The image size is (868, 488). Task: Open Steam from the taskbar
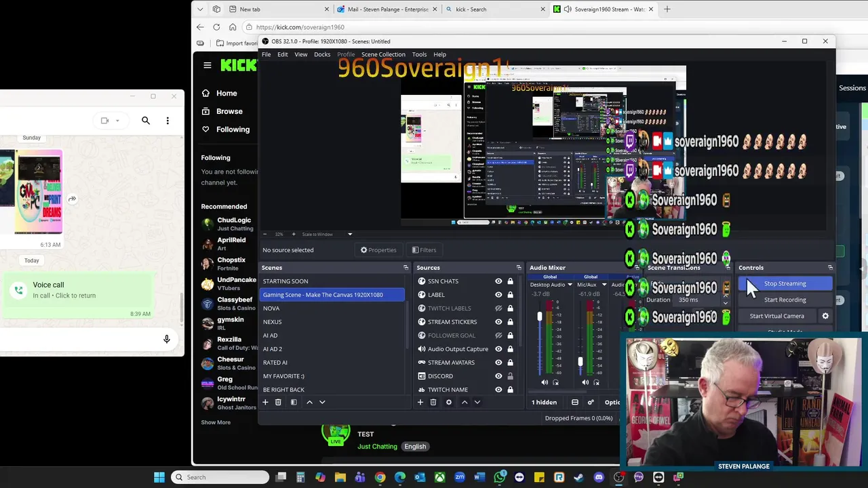click(579, 477)
